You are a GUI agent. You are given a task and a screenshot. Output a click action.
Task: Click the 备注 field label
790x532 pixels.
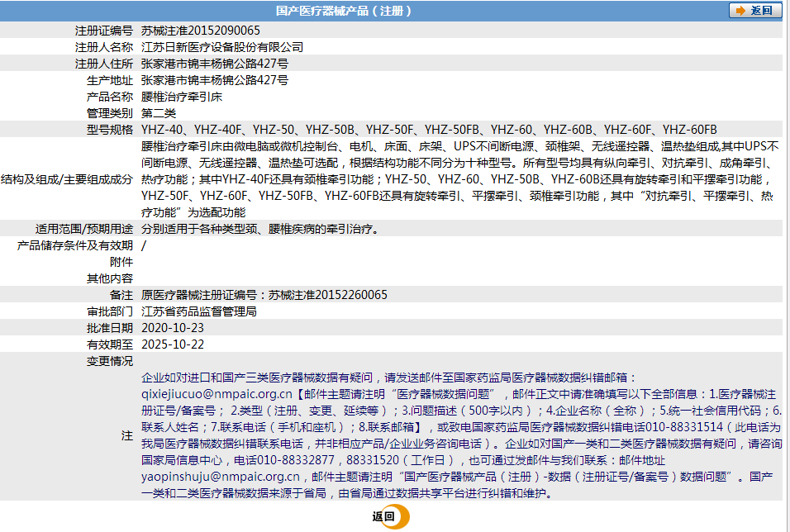pyautogui.click(x=121, y=295)
